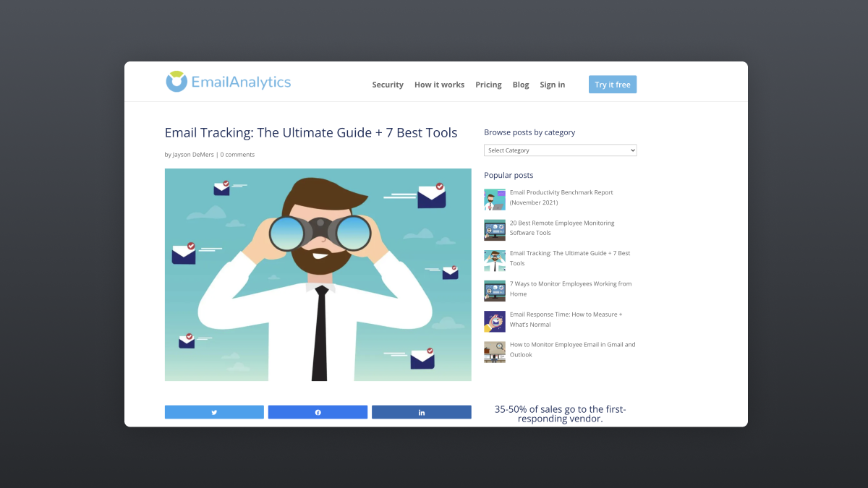The width and height of the screenshot is (868, 488).
Task: Open the How it works link
Action: click(439, 85)
